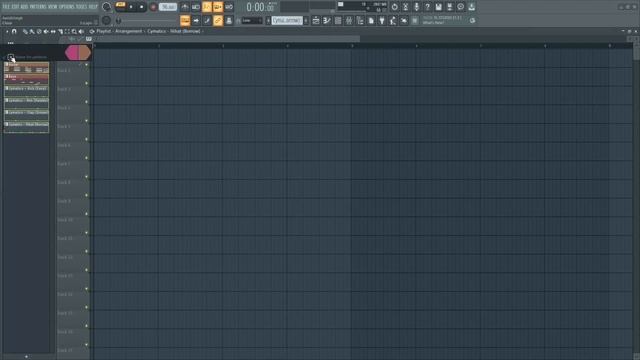Toggle wait for input to start playing
Viewport: 640px width, 360px height.
[x=196, y=7]
